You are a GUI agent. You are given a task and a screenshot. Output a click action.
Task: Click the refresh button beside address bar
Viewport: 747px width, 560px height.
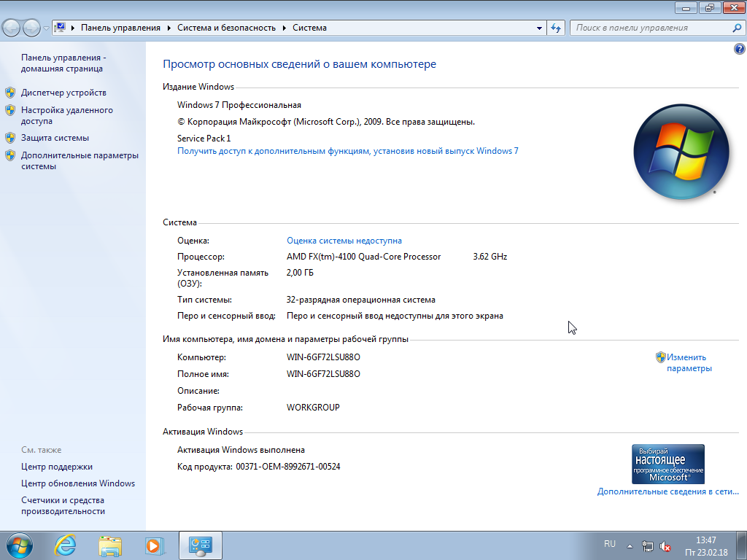(556, 28)
